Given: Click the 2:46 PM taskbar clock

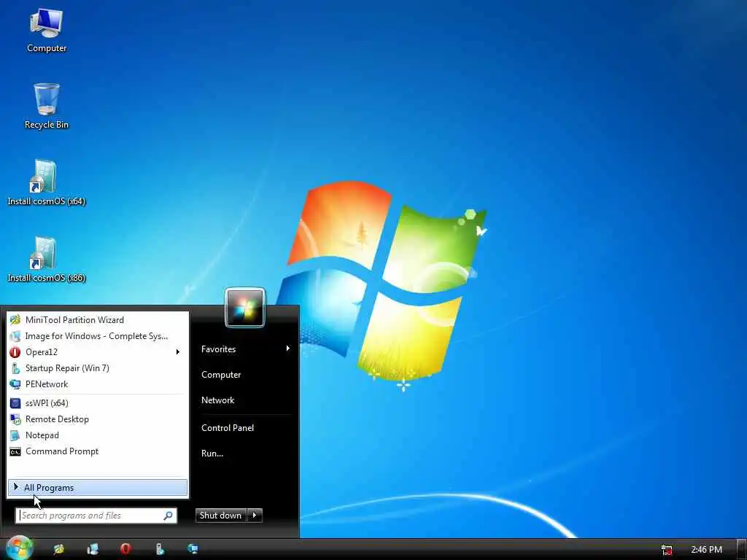Looking at the screenshot, I should click(x=706, y=550).
